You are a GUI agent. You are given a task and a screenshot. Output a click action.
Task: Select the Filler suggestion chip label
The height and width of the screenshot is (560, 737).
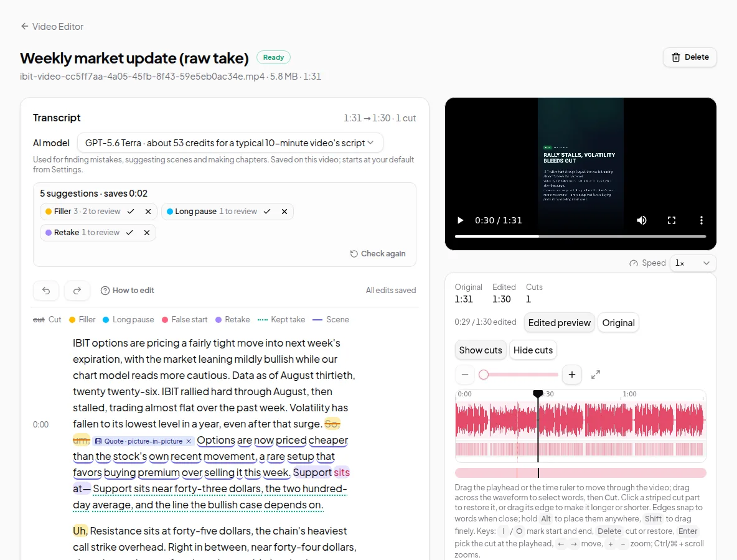pos(83,212)
